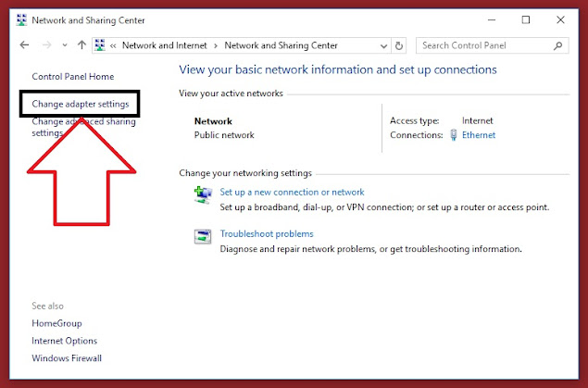Viewport: 588px width, 388px height.
Task: Open Set up a new connection or network
Action: click(292, 192)
